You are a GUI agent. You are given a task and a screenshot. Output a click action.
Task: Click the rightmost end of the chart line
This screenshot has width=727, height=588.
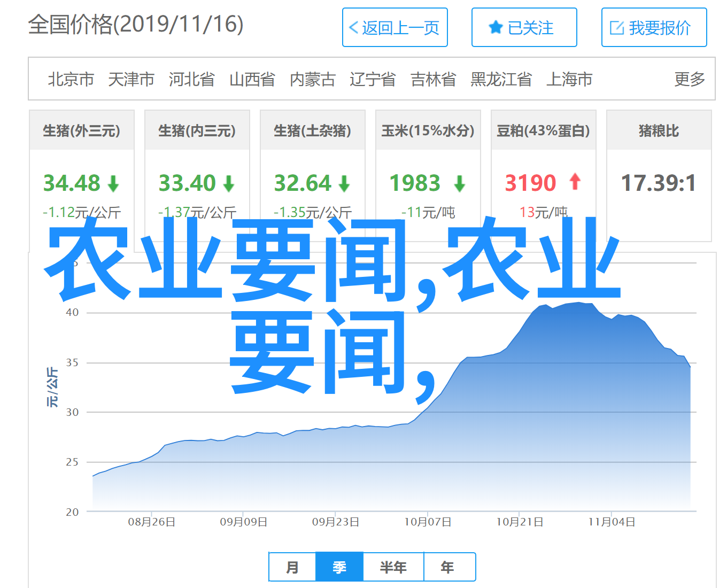(690, 367)
